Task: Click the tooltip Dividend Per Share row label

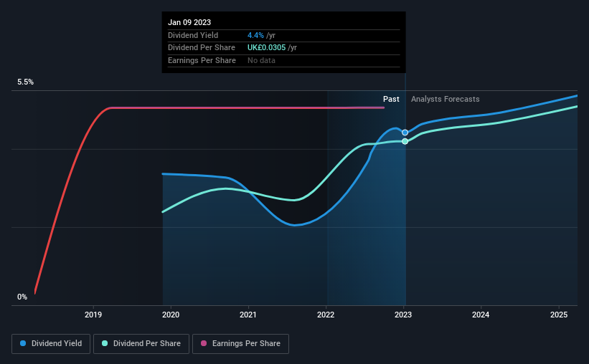Action: tap(202, 48)
